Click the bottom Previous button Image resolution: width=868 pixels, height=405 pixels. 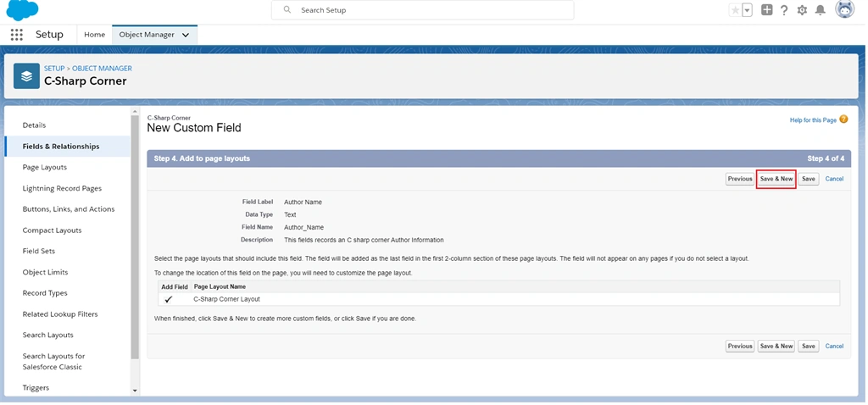click(x=739, y=346)
